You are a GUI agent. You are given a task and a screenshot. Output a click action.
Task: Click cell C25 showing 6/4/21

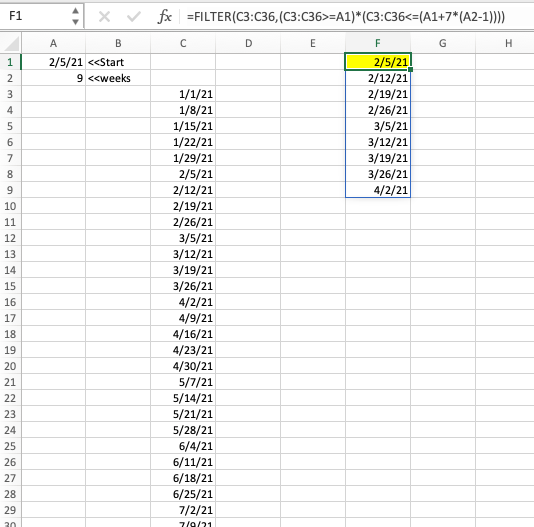[183, 446]
